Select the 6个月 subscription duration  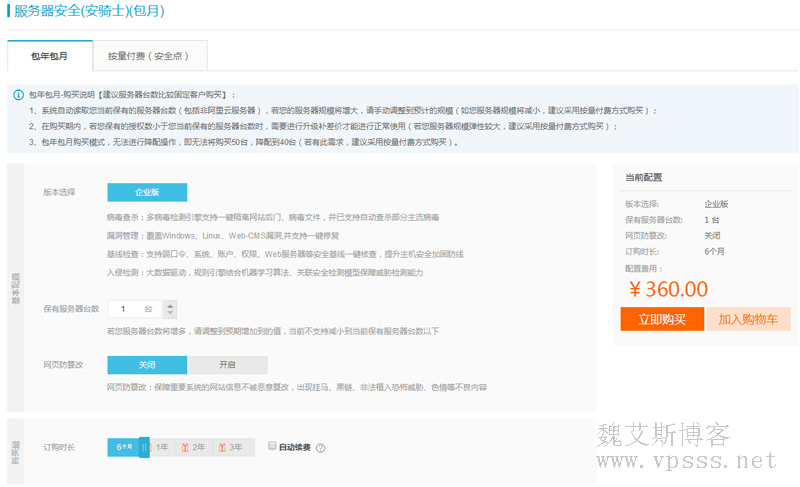coord(124,447)
